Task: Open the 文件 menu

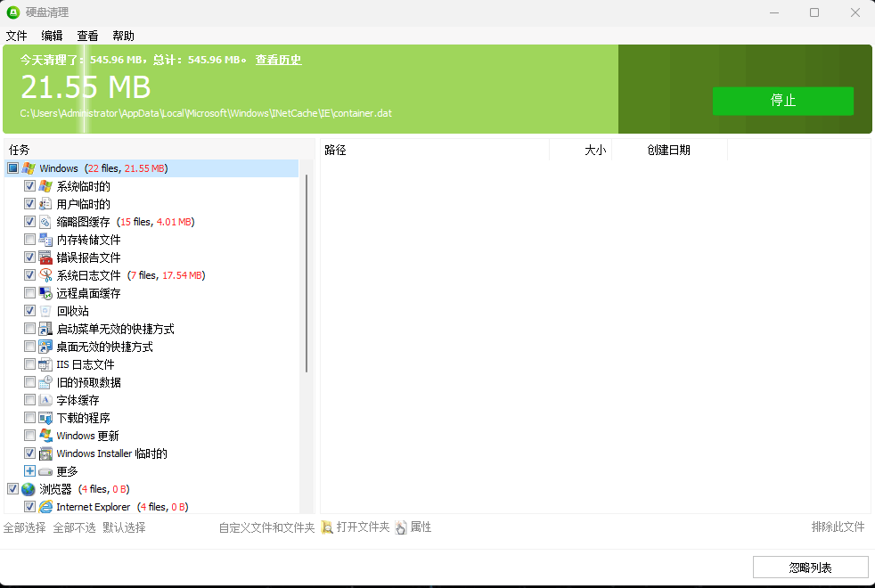Action: click(16, 36)
